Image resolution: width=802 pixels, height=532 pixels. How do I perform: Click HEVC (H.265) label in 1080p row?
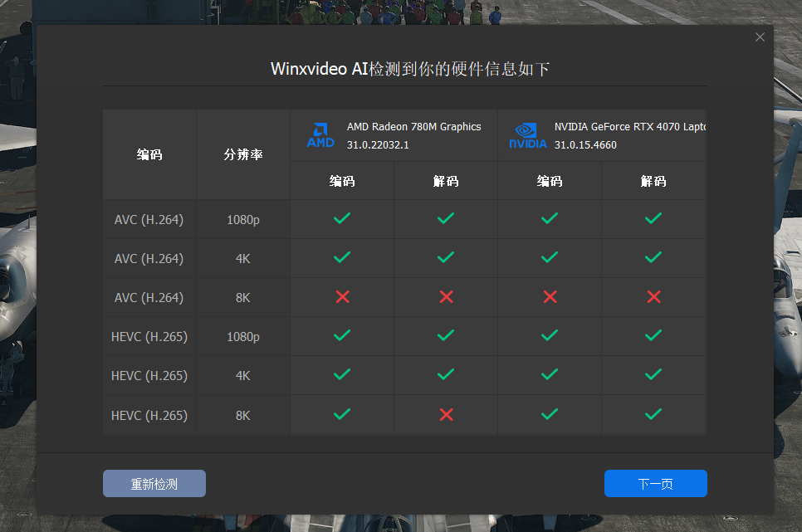tap(149, 337)
